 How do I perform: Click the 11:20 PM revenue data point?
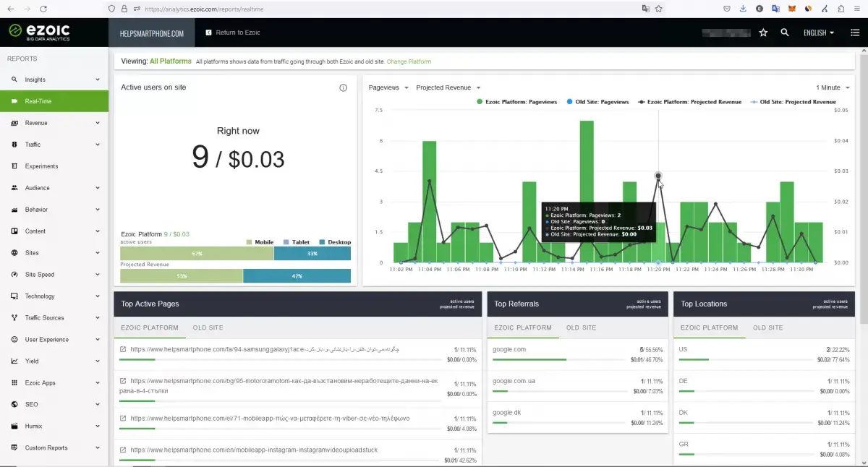(658, 176)
